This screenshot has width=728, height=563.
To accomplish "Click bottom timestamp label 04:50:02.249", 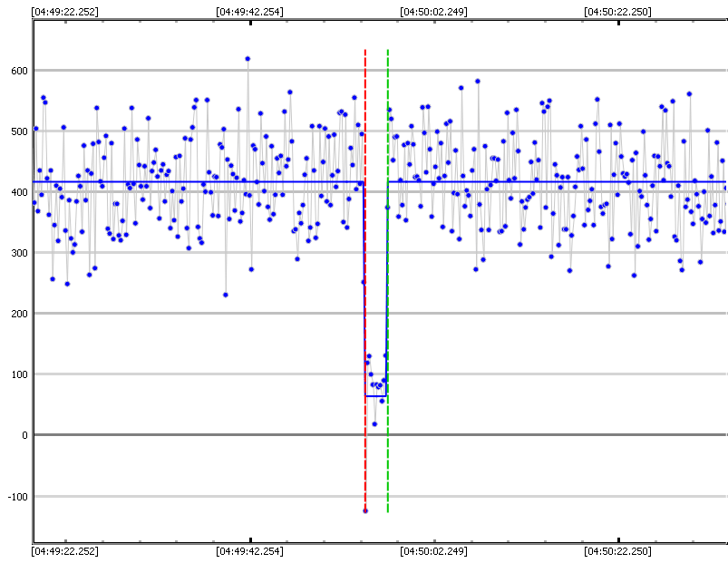I will [x=433, y=551].
